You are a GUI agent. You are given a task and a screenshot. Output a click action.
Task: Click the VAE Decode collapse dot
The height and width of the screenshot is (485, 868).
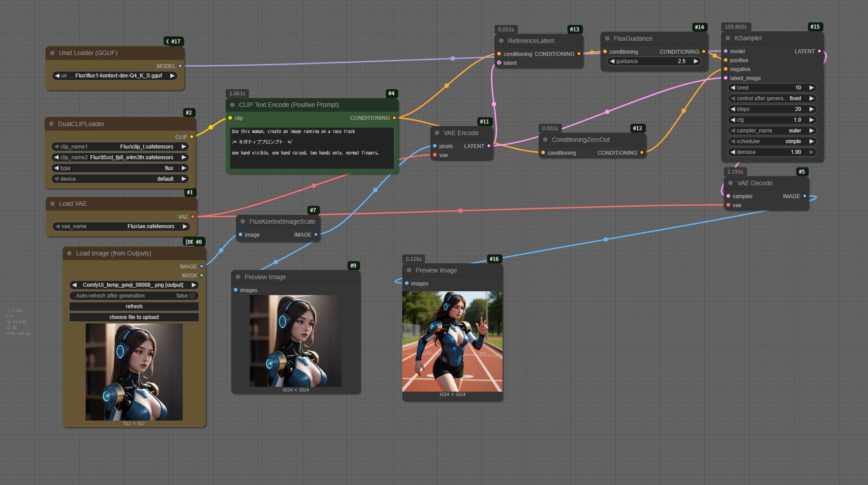730,183
